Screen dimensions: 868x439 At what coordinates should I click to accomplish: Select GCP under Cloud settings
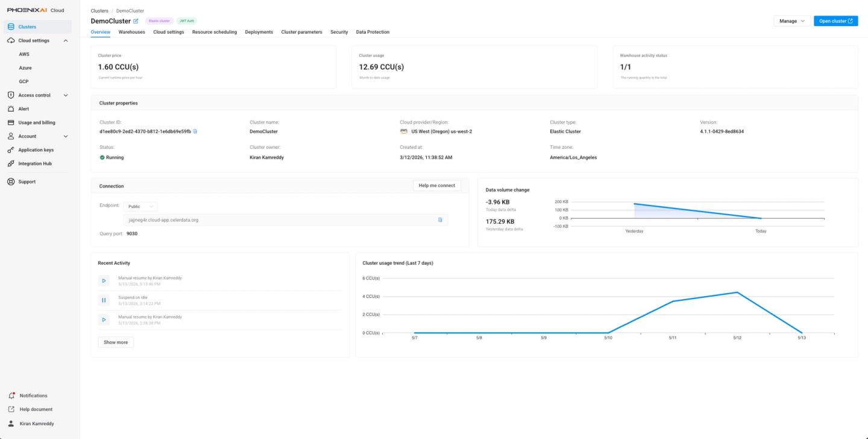pyautogui.click(x=24, y=81)
